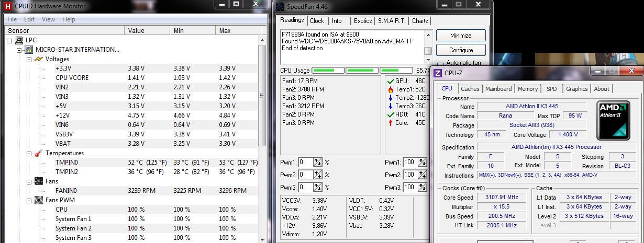Click the Min column header

pos(194,31)
